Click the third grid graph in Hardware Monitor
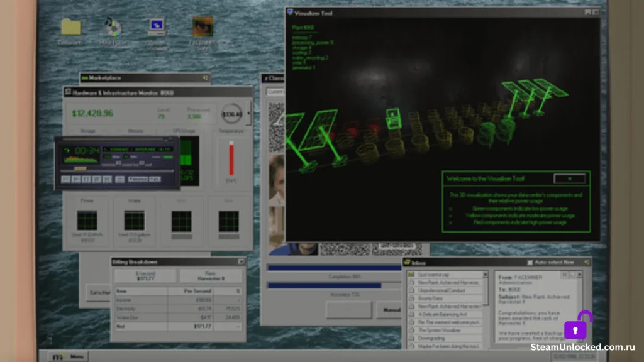This screenshot has height=362, width=644. (182, 221)
